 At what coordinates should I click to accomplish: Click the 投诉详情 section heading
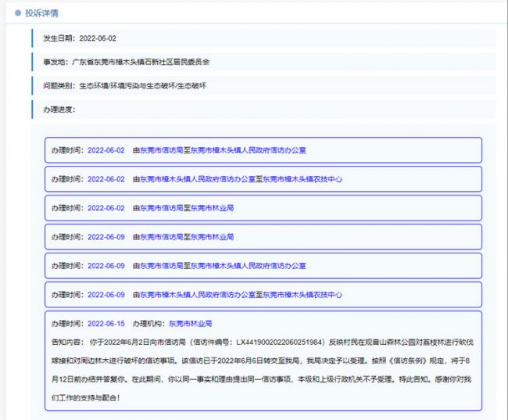(x=41, y=13)
